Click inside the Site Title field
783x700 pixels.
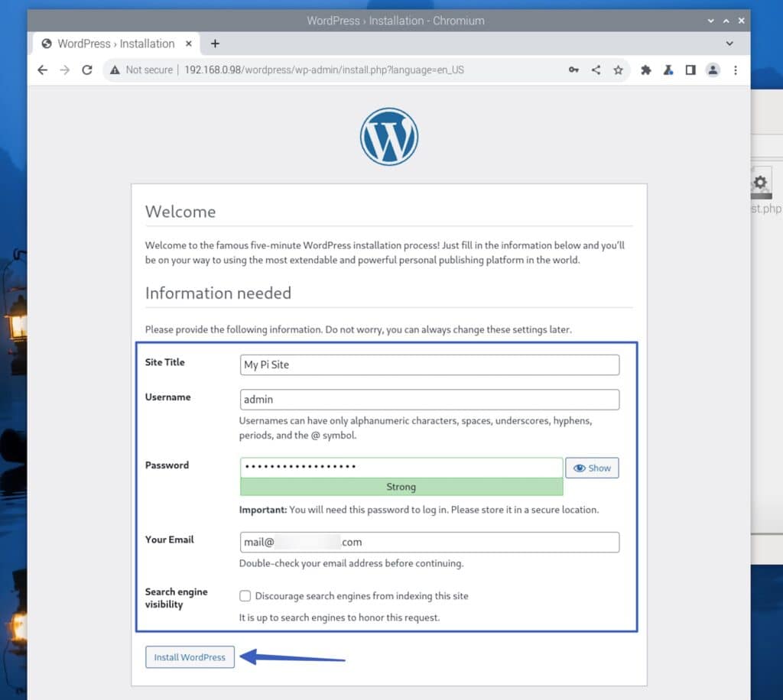coord(428,365)
